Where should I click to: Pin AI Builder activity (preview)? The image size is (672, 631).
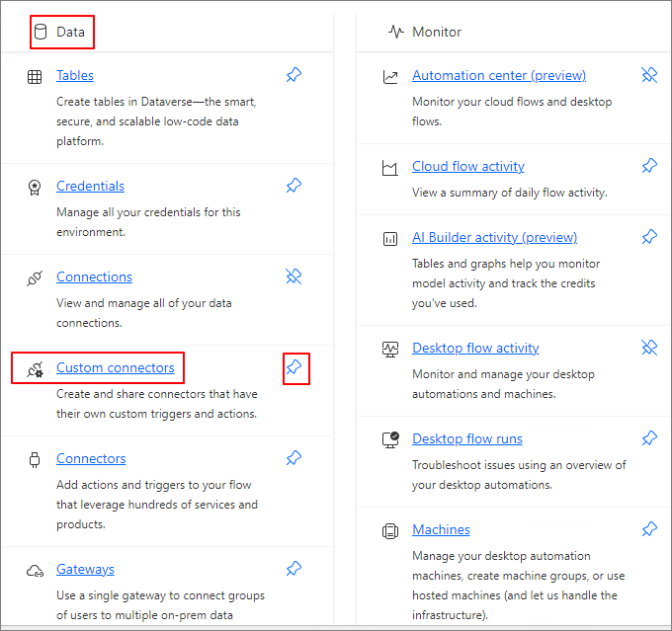[x=649, y=237]
